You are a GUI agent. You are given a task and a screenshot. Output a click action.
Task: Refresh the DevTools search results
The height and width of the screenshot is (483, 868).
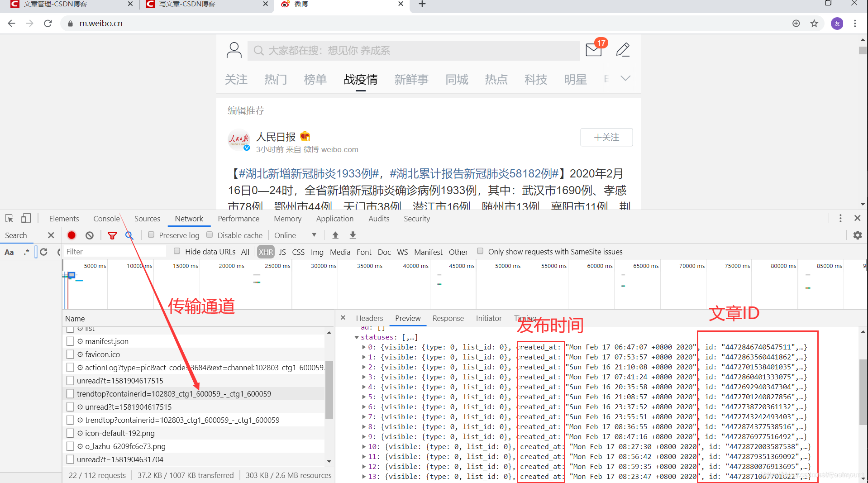pos(44,252)
